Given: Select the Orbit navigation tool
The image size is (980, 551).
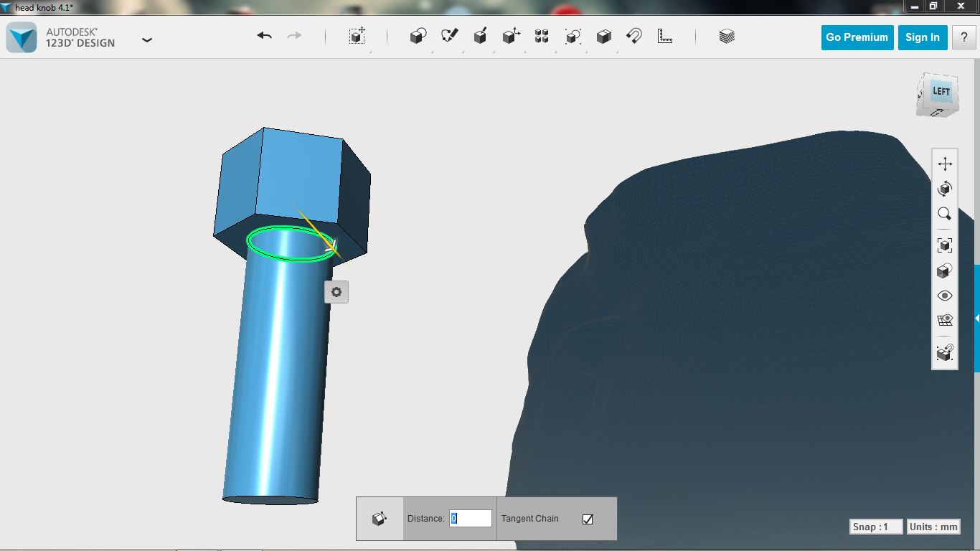Looking at the screenshot, I should pyautogui.click(x=945, y=189).
